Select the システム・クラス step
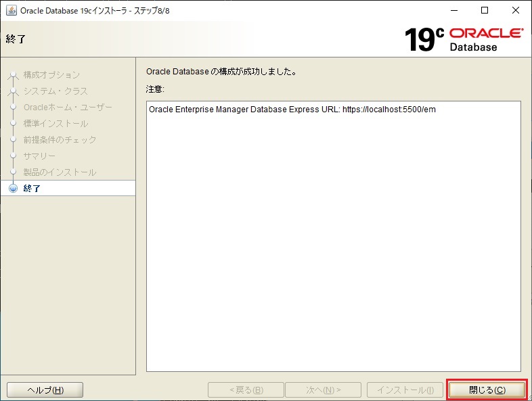Viewport: 532px width, 401px height. (x=56, y=91)
